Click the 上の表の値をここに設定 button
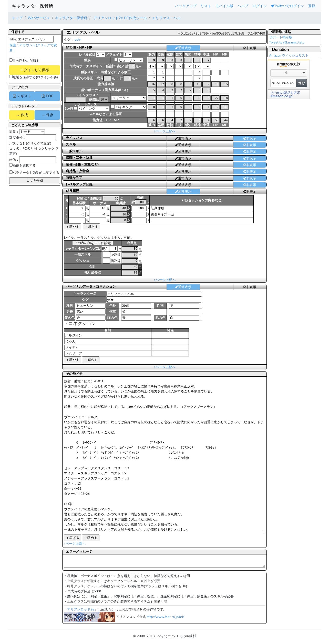Screen dimensions: 329x644 tap(92, 243)
